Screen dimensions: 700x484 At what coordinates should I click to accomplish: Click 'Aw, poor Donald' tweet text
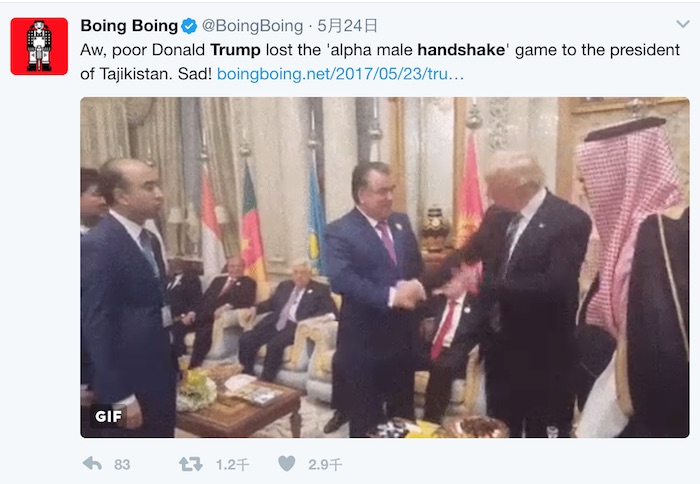click(143, 50)
